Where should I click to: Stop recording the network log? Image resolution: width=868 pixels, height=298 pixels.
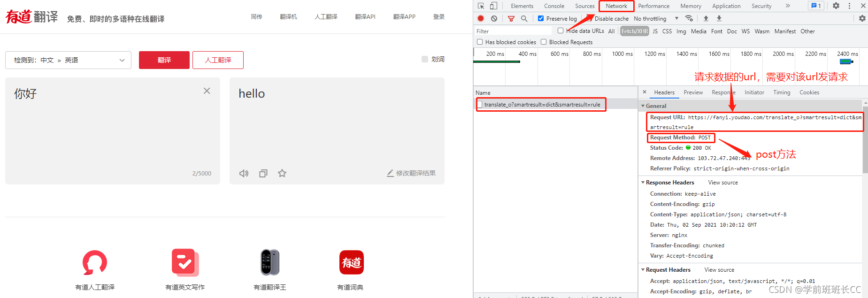481,19
